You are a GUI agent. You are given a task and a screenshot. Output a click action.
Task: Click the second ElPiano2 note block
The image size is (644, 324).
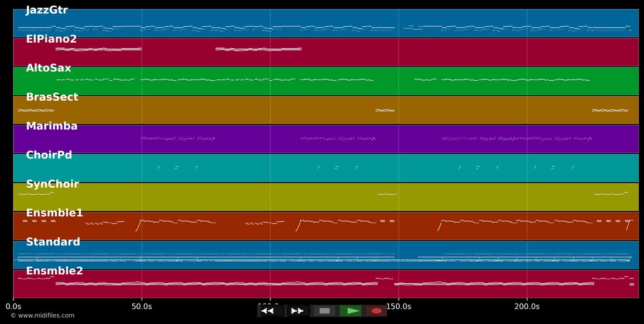(258, 49)
